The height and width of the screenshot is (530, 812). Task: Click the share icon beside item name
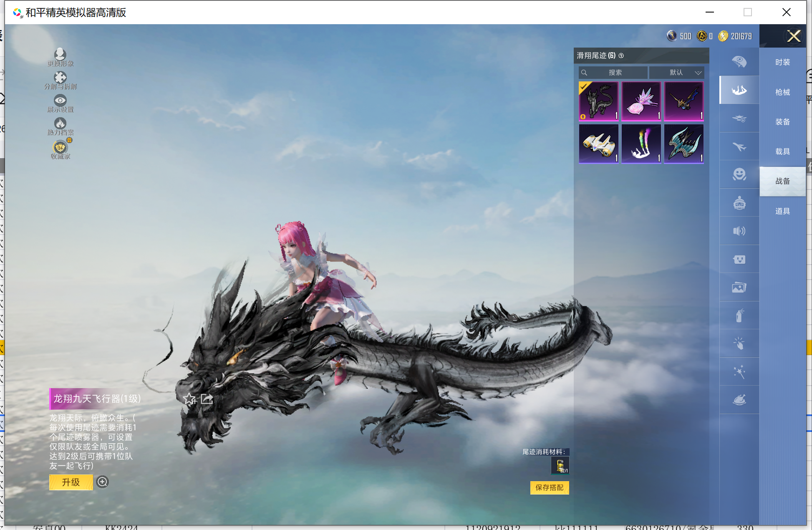(x=207, y=399)
